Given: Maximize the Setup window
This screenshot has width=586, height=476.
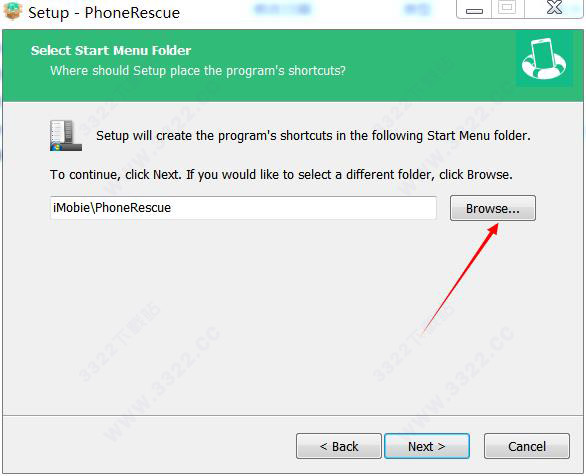Looking at the screenshot, I should pyautogui.click(x=508, y=8).
